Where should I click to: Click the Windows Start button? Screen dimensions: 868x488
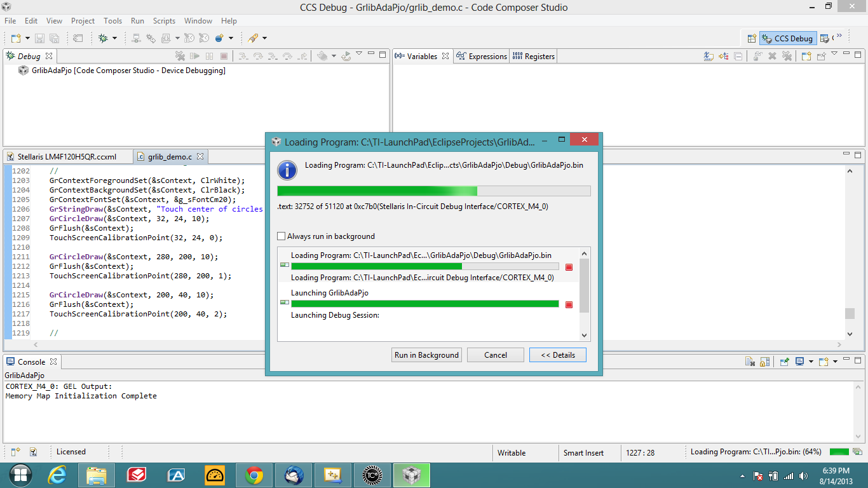(x=20, y=475)
